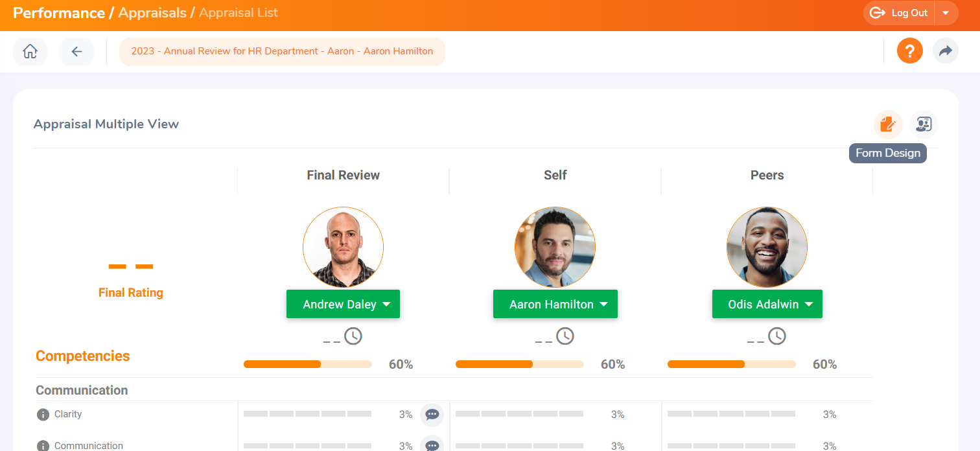Click the clock icon under Odis Adalwin
Screen dimensions: 980x451
point(776,336)
